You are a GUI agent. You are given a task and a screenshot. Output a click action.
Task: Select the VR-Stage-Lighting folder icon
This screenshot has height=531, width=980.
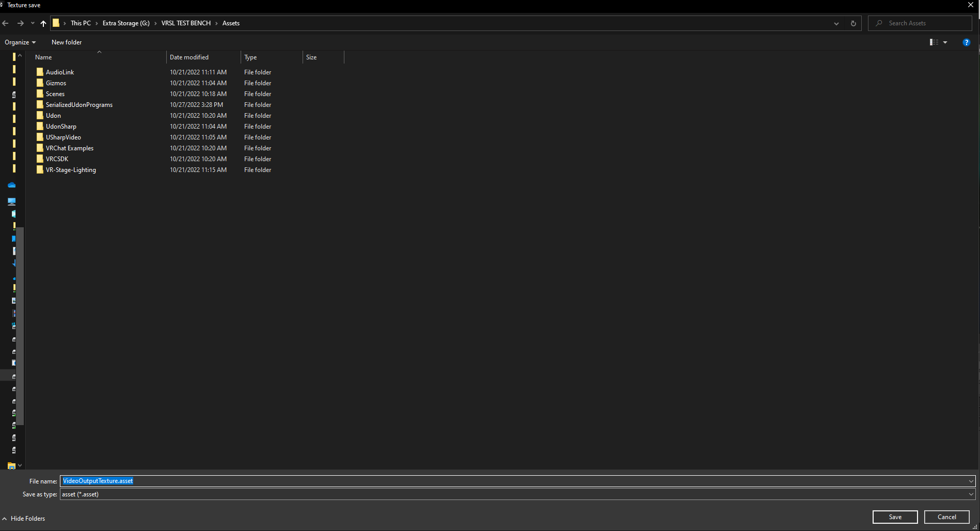pyautogui.click(x=40, y=169)
